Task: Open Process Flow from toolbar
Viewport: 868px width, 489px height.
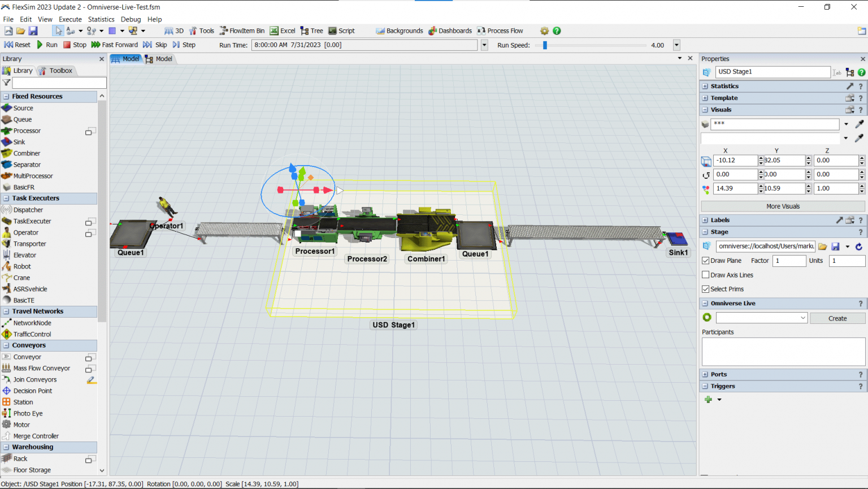Action: (x=500, y=31)
